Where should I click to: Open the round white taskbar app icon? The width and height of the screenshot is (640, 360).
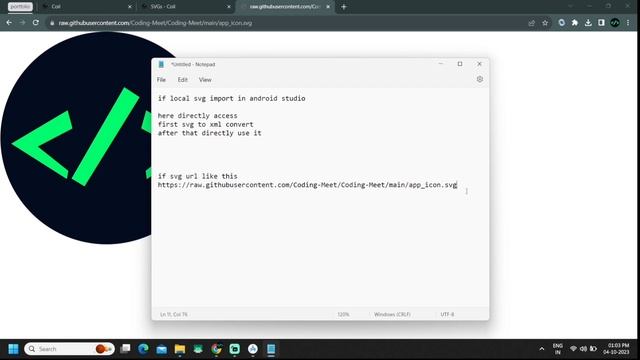coord(253,349)
